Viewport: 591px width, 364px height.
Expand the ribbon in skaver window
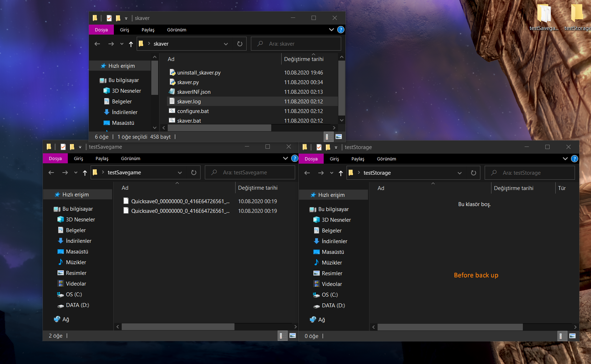click(x=332, y=30)
